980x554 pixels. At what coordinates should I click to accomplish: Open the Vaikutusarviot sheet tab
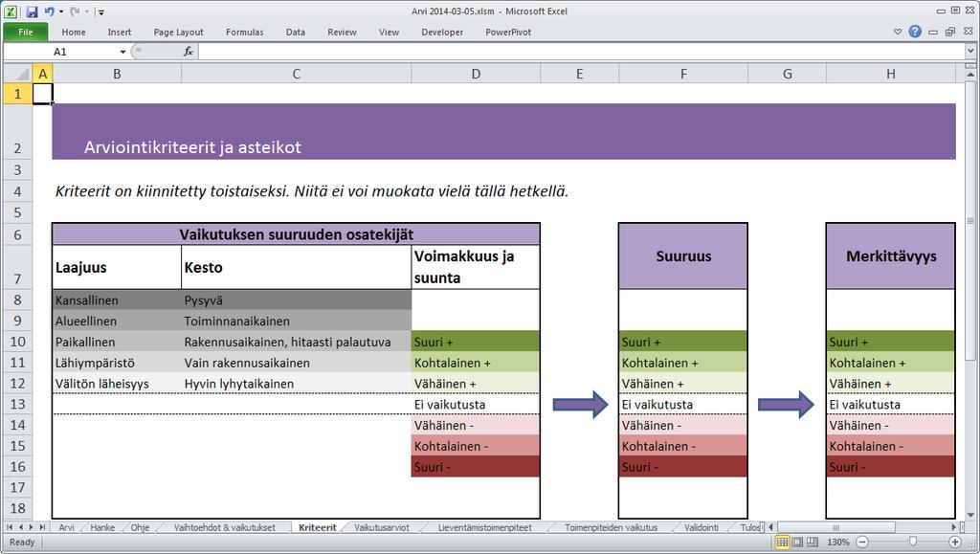click(x=382, y=528)
